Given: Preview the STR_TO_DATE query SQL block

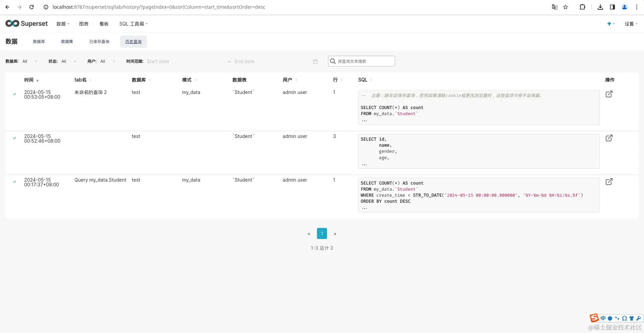Looking at the screenshot, I should [x=479, y=195].
